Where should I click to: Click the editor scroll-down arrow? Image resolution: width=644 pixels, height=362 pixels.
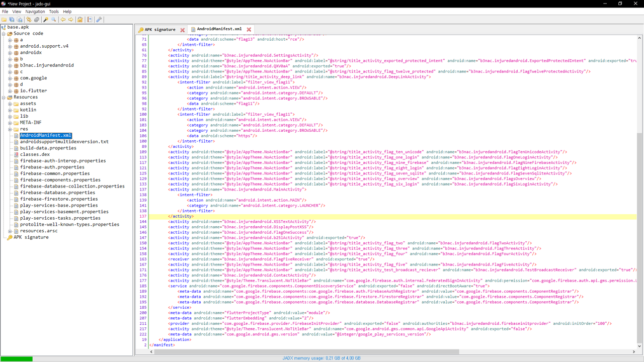point(639,346)
